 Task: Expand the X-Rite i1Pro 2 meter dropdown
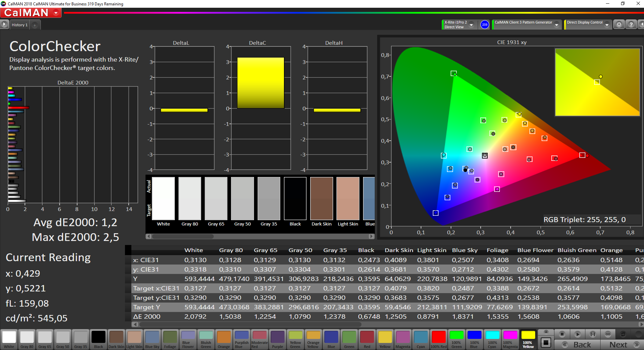tap(472, 25)
